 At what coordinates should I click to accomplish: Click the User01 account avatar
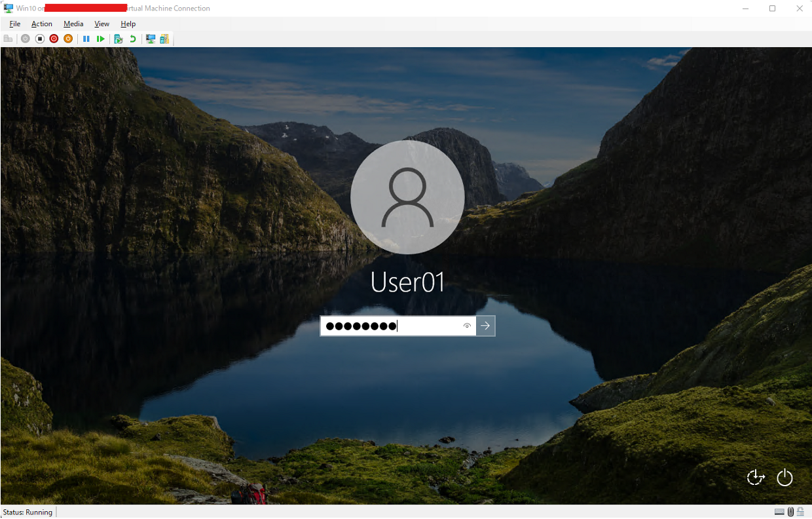[407, 197]
